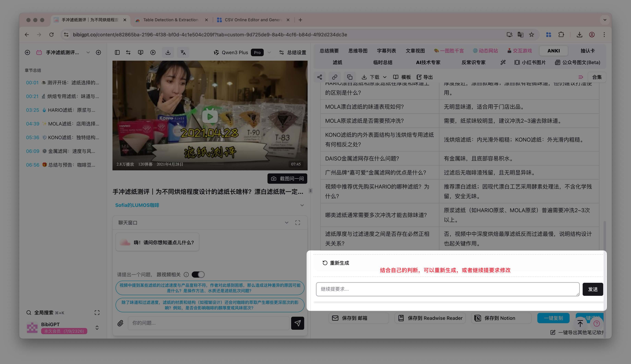Switch to the 思维导图 tab
The width and height of the screenshot is (631, 364).
(358, 51)
